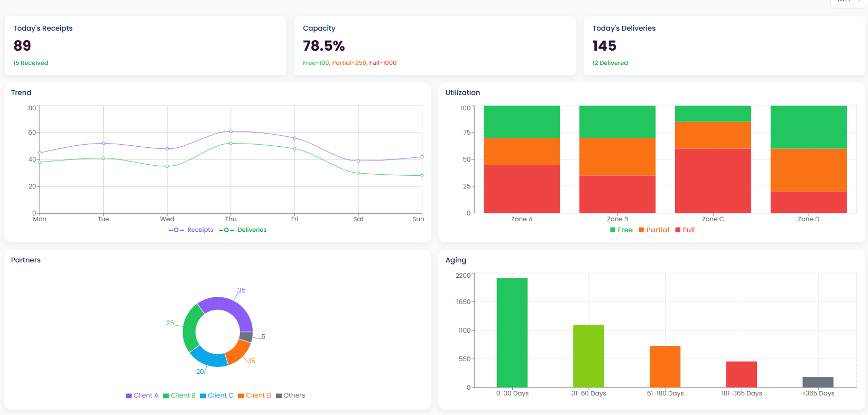The width and height of the screenshot is (868, 415).
Task: Click the Receipts data point on Sat
Action: (x=358, y=161)
